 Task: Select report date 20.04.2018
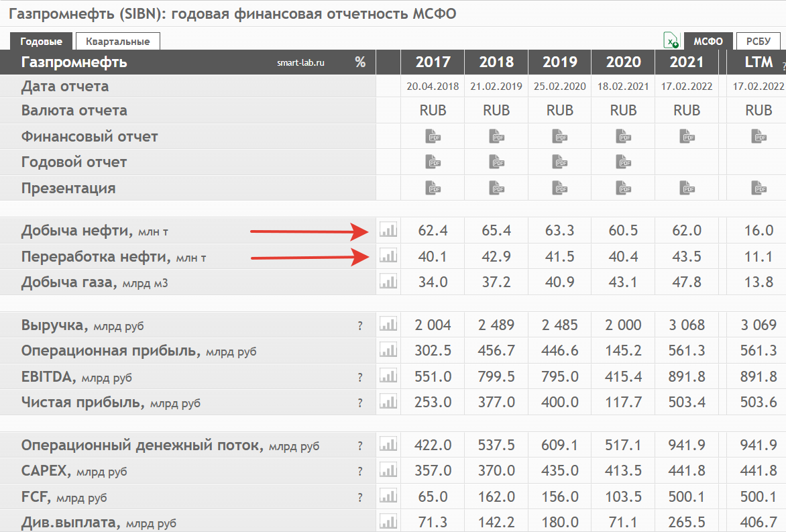[x=433, y=87]
